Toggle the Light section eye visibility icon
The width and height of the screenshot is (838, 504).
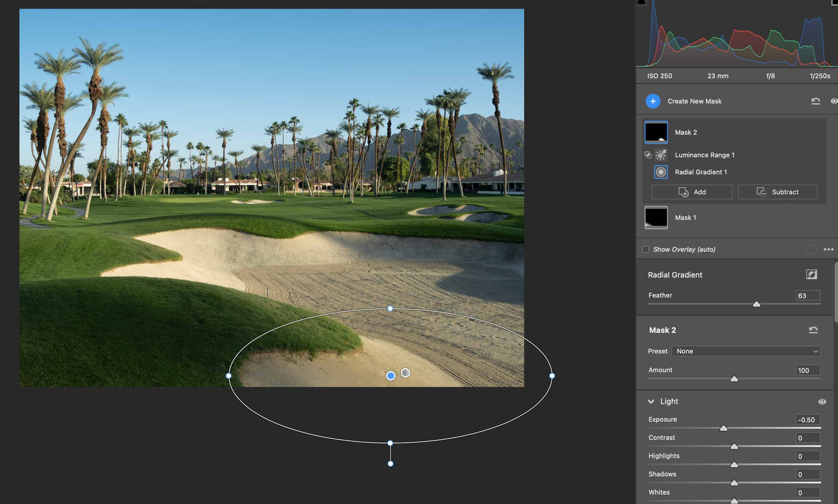(x=822, y=401)
